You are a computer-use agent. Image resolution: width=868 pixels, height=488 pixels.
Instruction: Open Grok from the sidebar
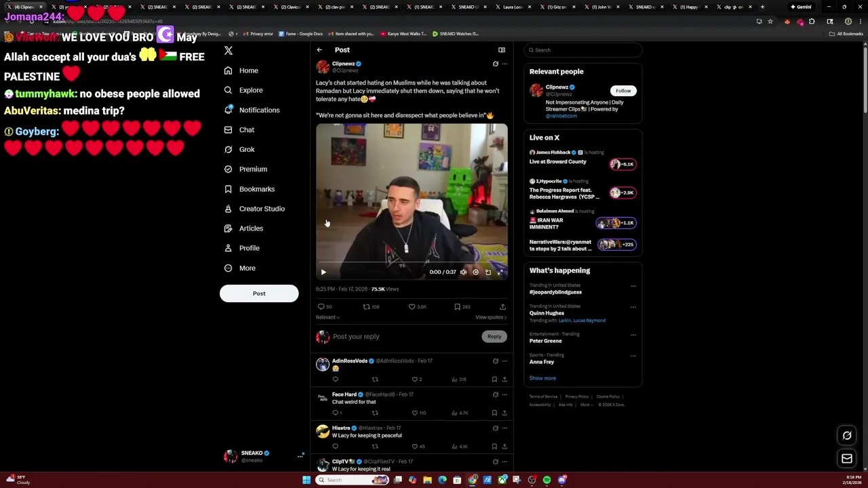[239, 149]
